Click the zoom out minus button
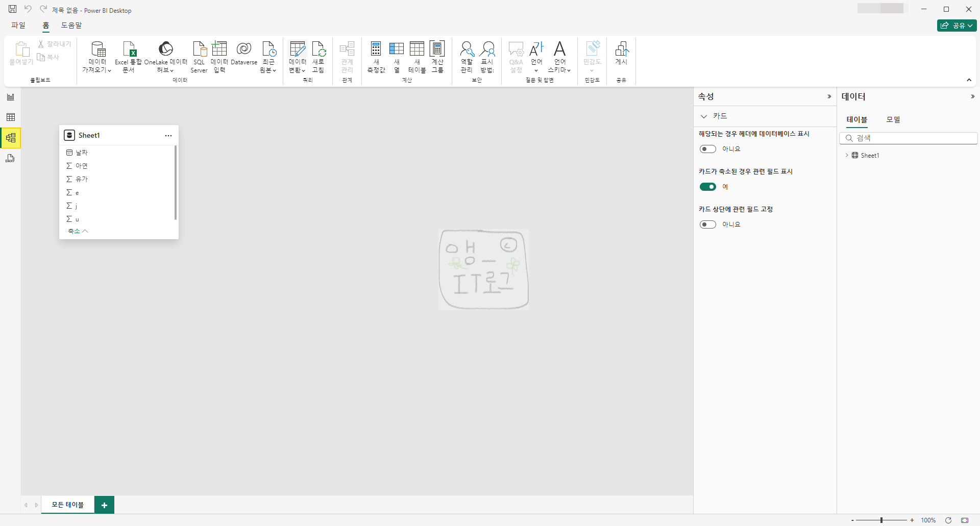 tap(852, 520)
